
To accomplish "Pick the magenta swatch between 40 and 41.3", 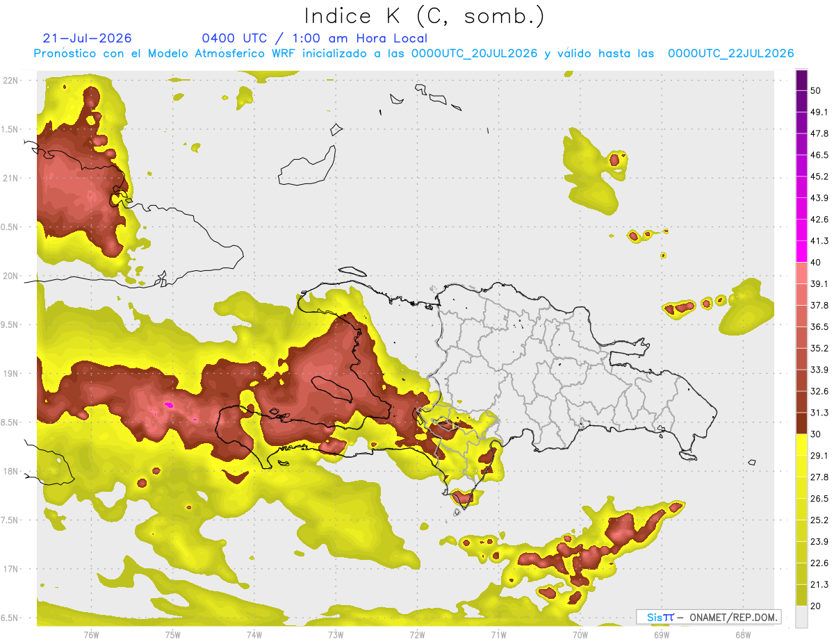I will [x=801, y=252].
